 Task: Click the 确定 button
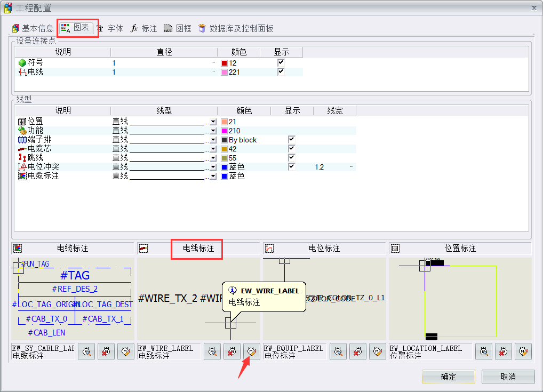click(x=448, y=377)
